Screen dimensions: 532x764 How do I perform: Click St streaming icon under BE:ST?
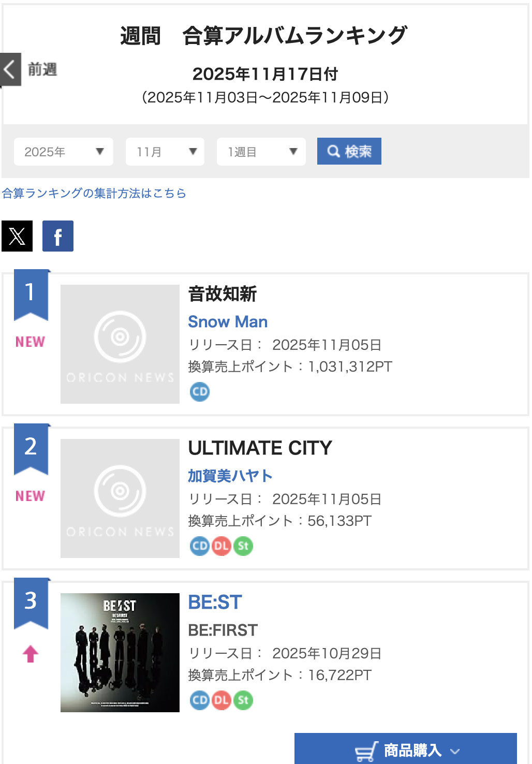(243, 700)
